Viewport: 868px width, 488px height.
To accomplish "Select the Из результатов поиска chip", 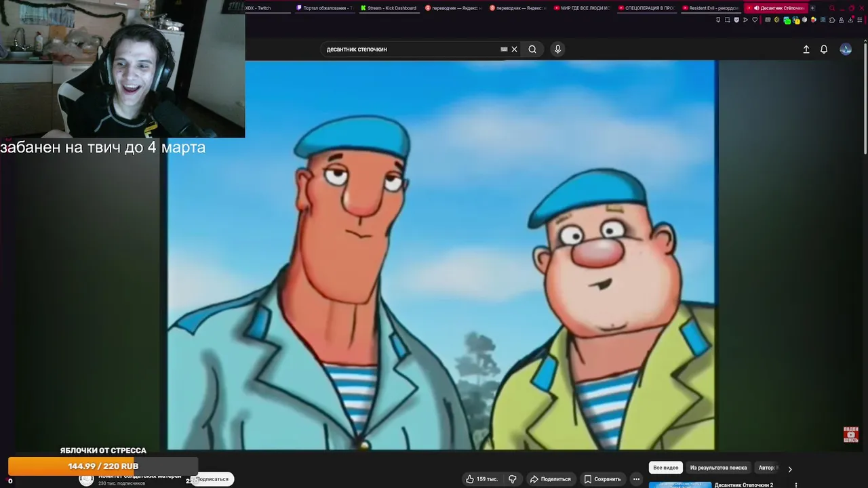I will pyautogui.click(x=718, y=468).
